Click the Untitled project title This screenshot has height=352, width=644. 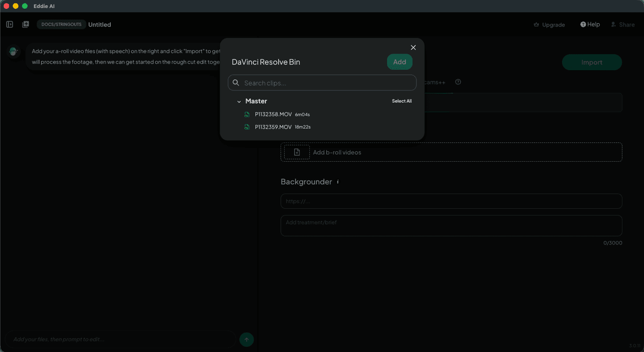point(100,25)
